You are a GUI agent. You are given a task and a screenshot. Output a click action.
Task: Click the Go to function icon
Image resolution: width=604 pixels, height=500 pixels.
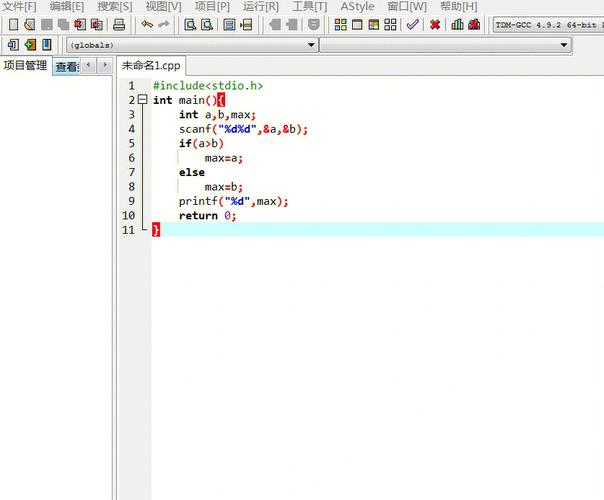(229, 25)
